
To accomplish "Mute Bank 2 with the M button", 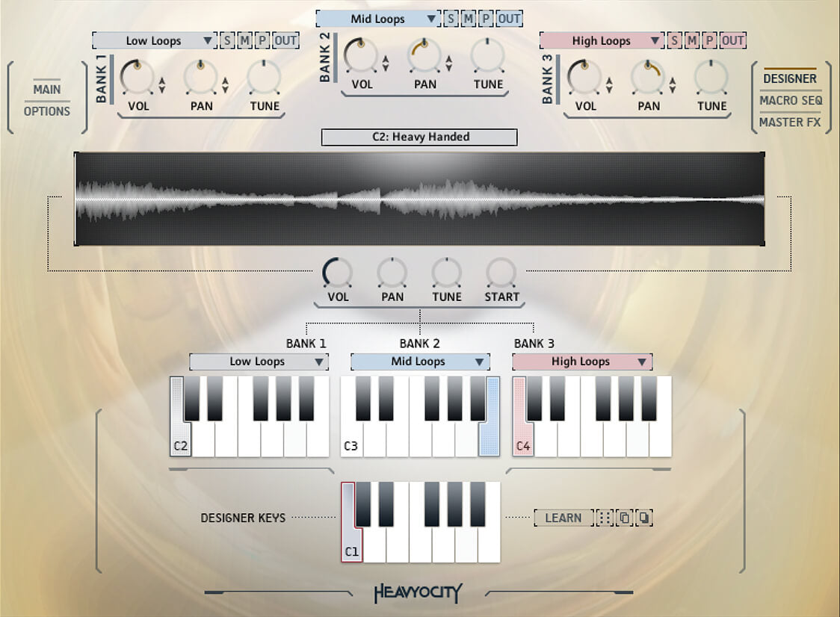I will [469, 19].
